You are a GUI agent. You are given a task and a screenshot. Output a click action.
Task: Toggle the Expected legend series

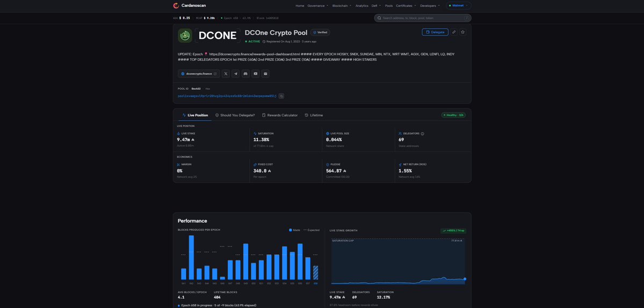click(x=312, y=230)
